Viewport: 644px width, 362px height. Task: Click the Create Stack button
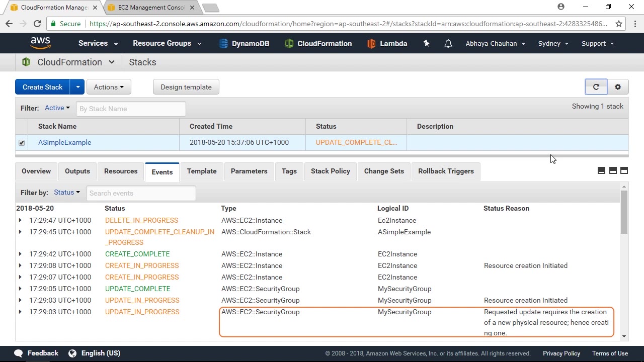tap(43, 87)
